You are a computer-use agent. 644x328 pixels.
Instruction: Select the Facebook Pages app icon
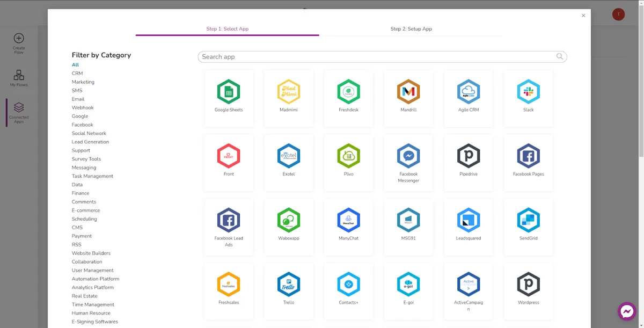(x=528, y=156)
